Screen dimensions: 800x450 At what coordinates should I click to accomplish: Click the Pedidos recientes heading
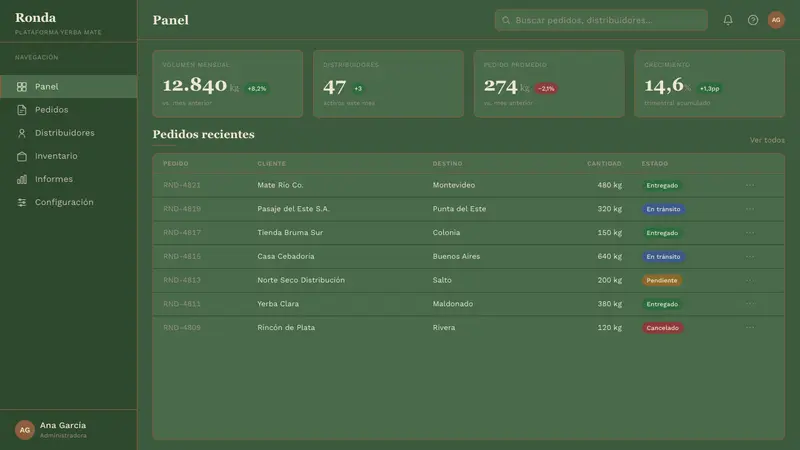pos(204,134)
